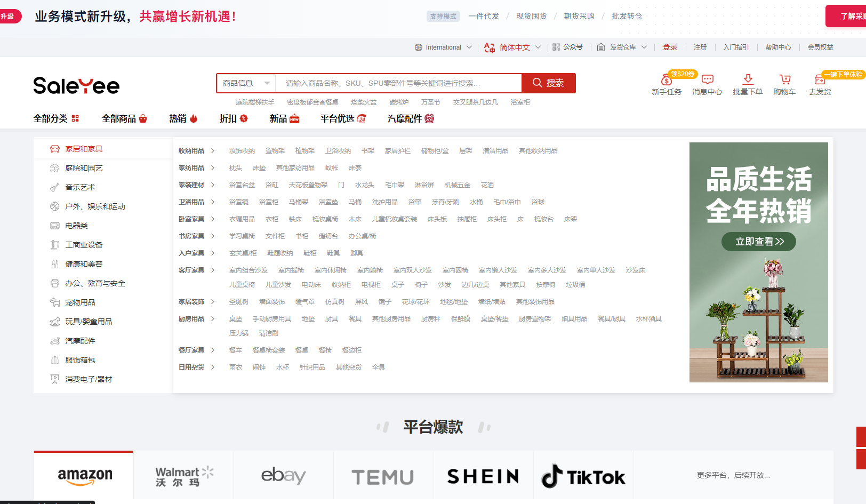Image resolution: width=866 pixels, height=504 pixels.
Task: Expand the bedroom furniture subcategory arrow
Action: [213, 219]
